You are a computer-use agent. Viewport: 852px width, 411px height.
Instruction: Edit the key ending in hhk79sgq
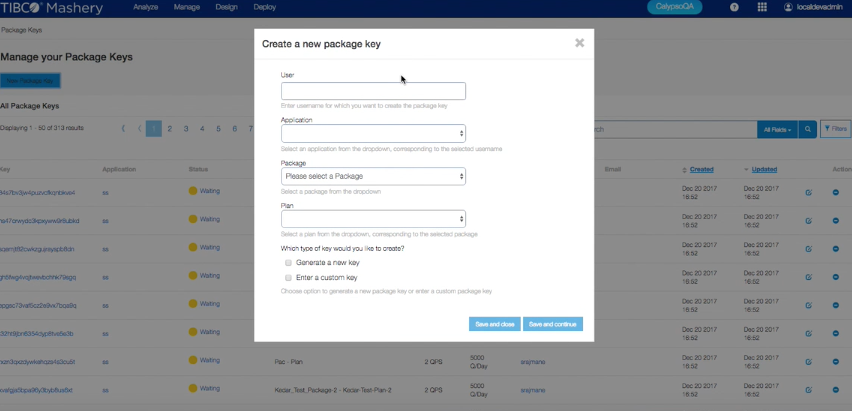809,277
